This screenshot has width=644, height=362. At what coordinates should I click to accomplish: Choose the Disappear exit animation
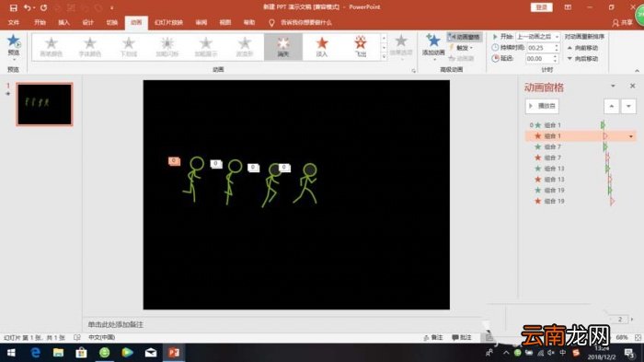click(283, 47)
